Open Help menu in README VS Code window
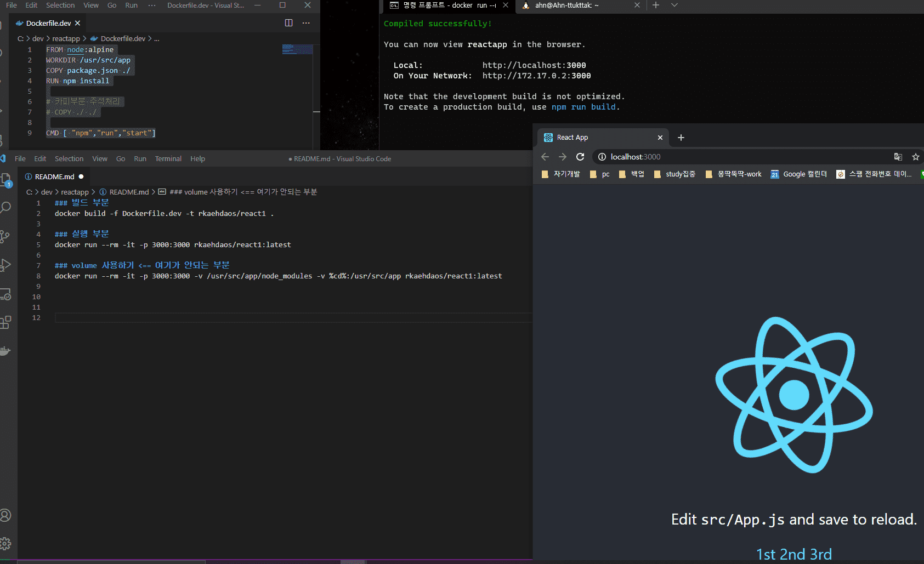The width and height of the screenshot is (924, 564). point(197,158)
